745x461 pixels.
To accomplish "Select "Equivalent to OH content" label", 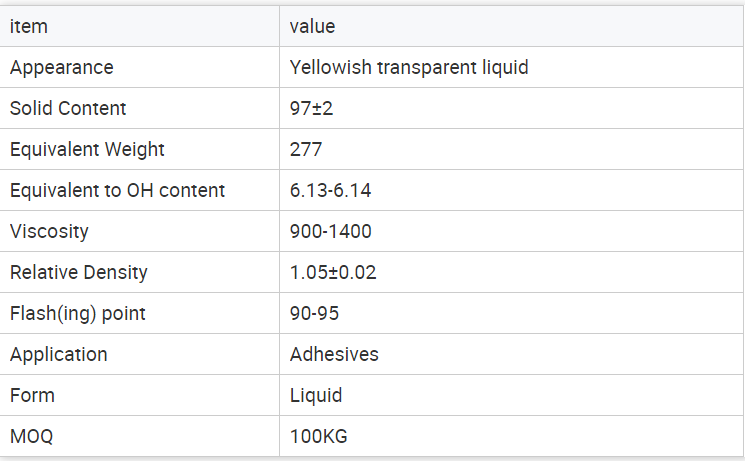I will coord(117,191).
